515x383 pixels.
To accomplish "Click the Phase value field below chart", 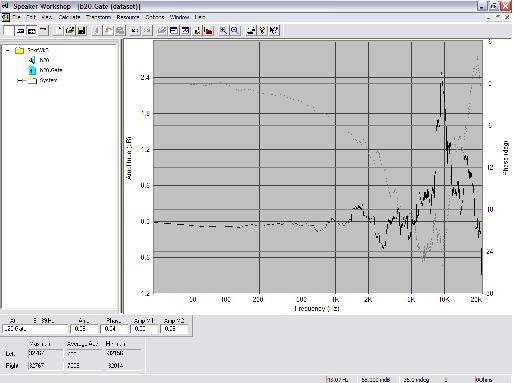I will coord(114,329).
